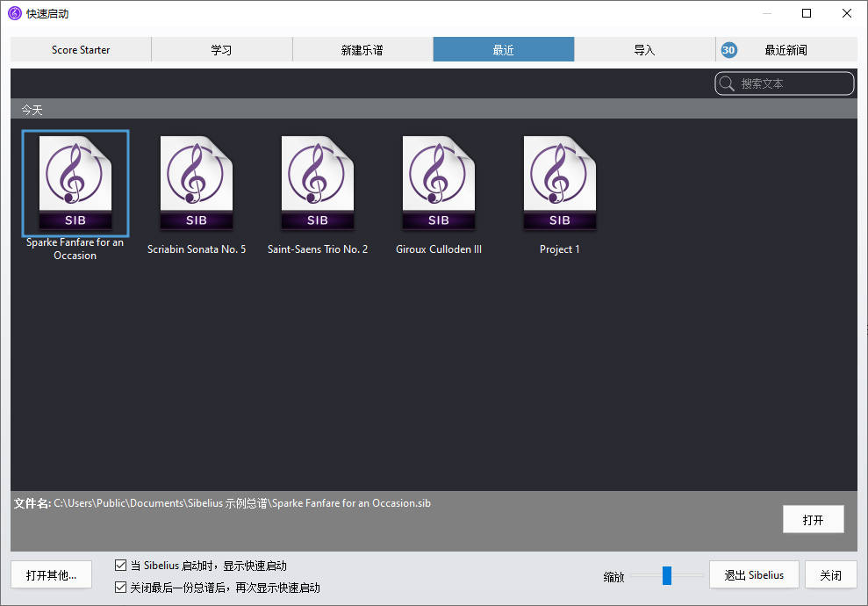This screenshot has height=606, width=868.
Task: Click the Sibelius logo in the title bar
Action: (15, 13)
